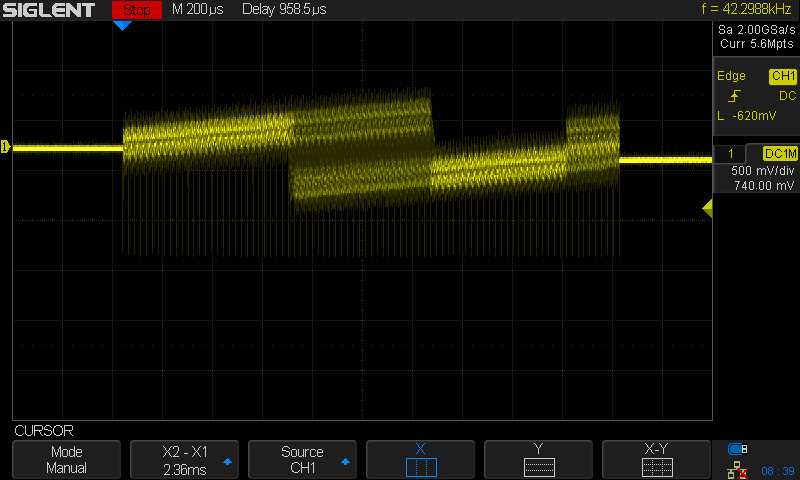Click the 500 mV/div scale value
The height and width of the screenshot is (480, 800).
tap(762, 170)
